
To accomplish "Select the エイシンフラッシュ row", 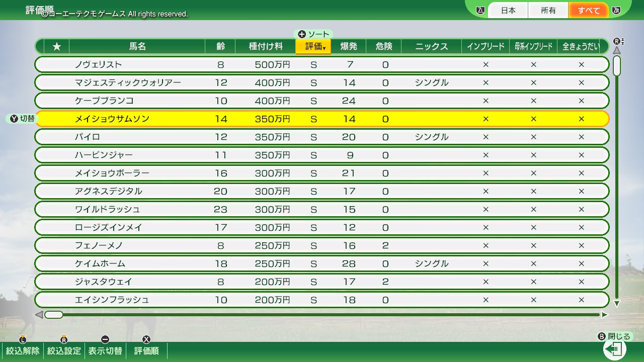I will tap(322, 300).
